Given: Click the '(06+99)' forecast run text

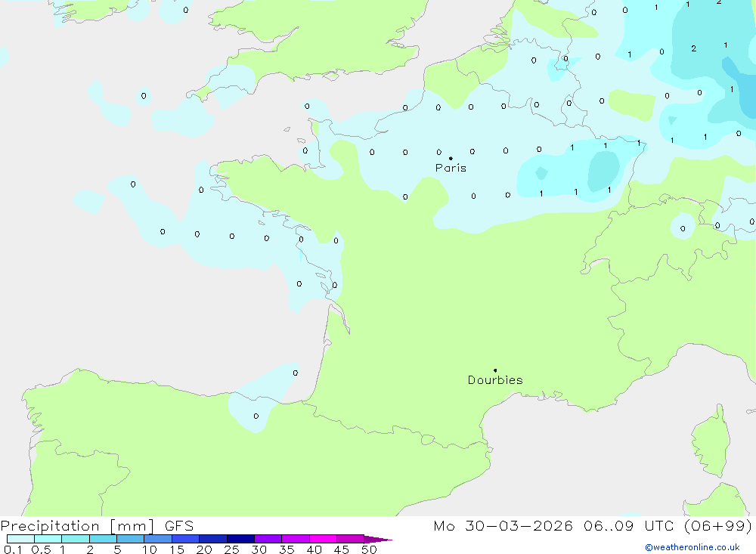Looking at the screenshot, I should coord(718,525).
